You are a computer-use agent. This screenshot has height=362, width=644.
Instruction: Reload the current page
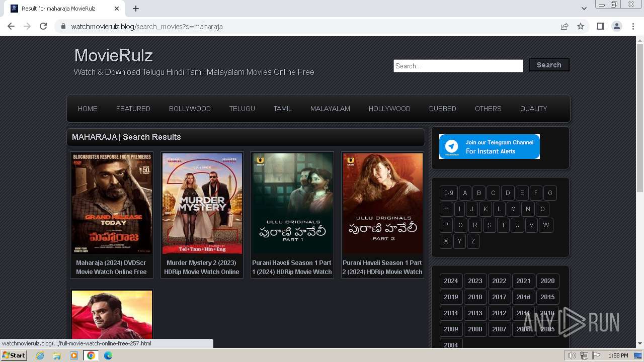(x=43, y=26)
